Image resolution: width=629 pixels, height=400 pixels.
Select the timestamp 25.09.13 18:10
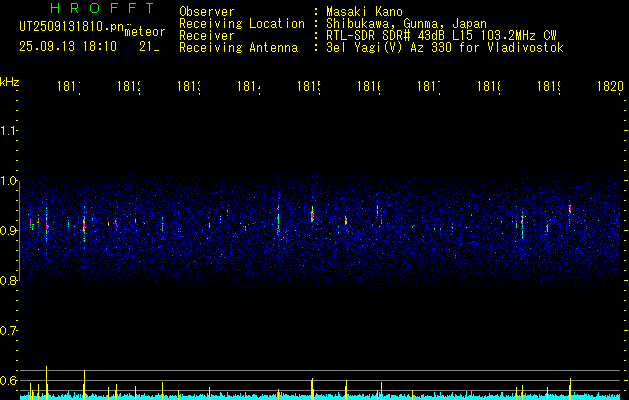[68, 47]
